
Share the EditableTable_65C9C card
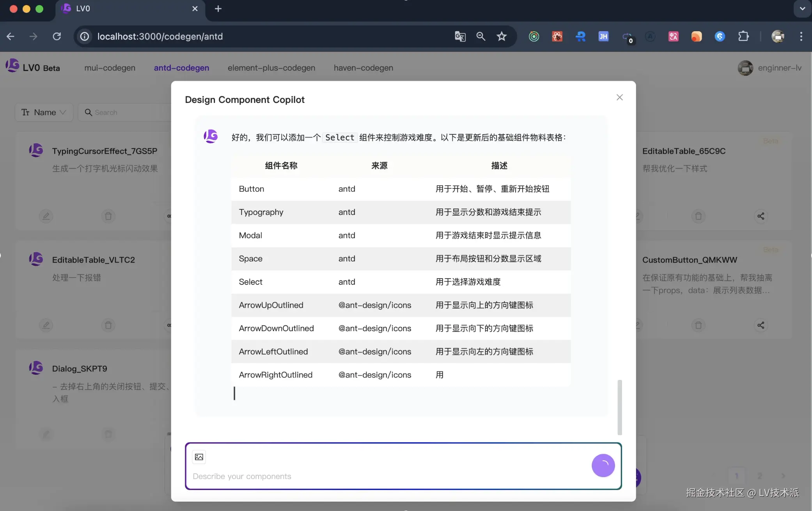click(761, 216)
